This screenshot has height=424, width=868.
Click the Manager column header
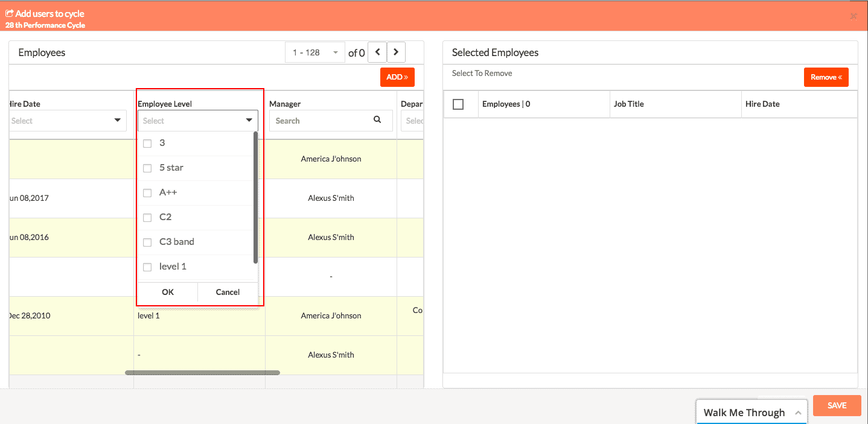pyautogui.click(x=285, y=104)
